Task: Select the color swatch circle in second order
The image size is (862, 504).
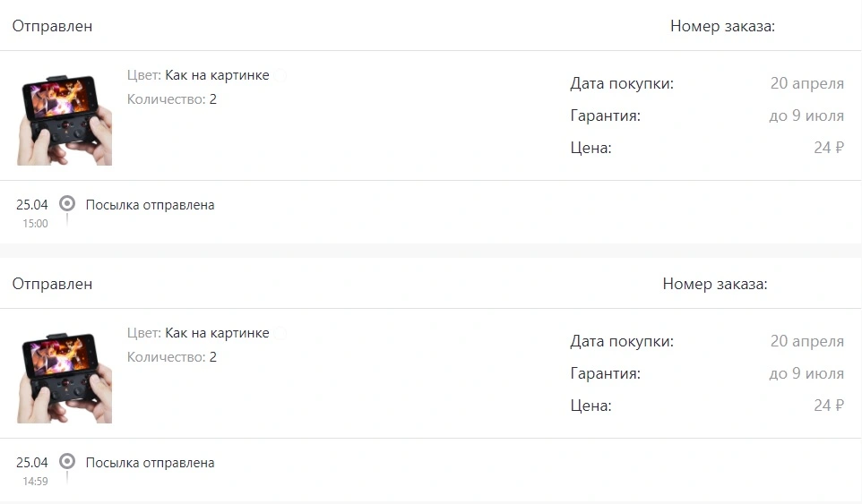Action: (280, 333)
